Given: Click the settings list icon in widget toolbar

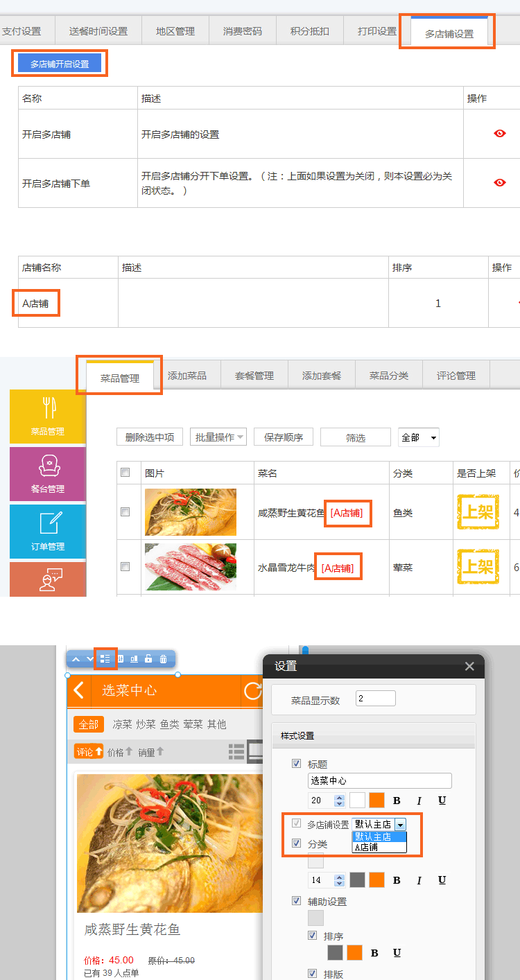Looking at the screenshot, I should [x=105, y=659].
